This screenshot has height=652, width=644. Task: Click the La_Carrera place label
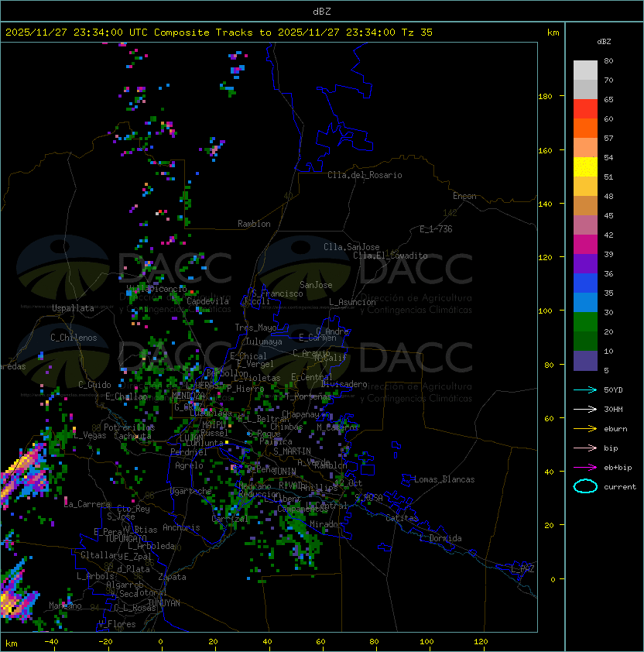point(87,504)
